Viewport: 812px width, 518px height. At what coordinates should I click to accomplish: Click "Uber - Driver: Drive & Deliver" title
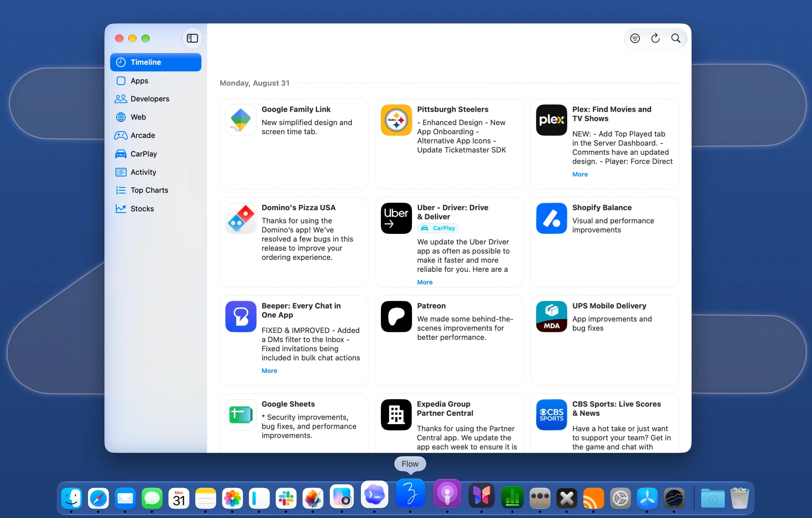coord(453,212)
